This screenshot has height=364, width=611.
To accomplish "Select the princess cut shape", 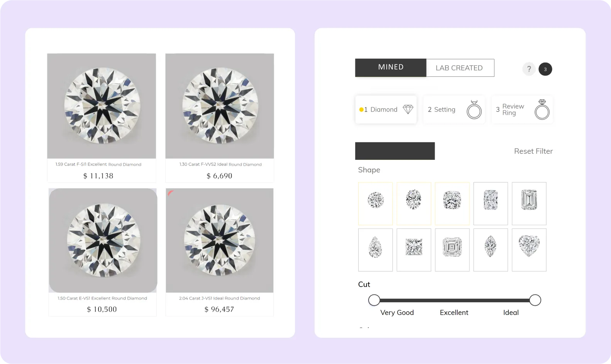I will click(x=414, y=250).
